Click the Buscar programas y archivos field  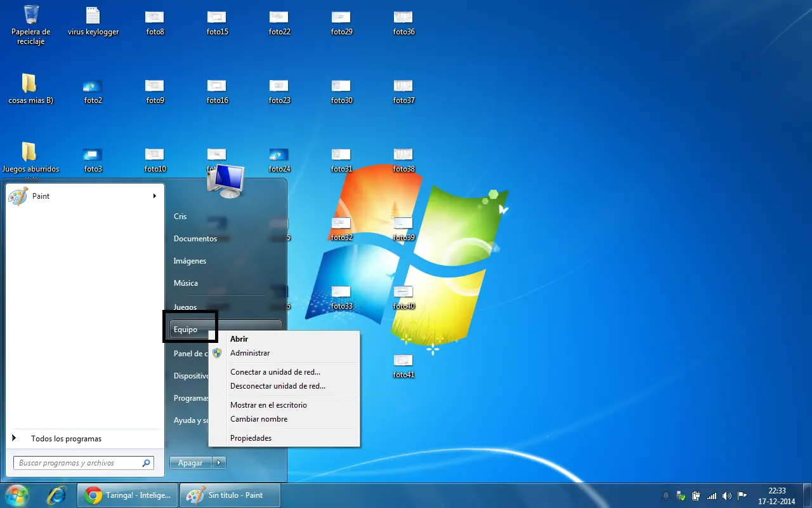pos(83,463)
